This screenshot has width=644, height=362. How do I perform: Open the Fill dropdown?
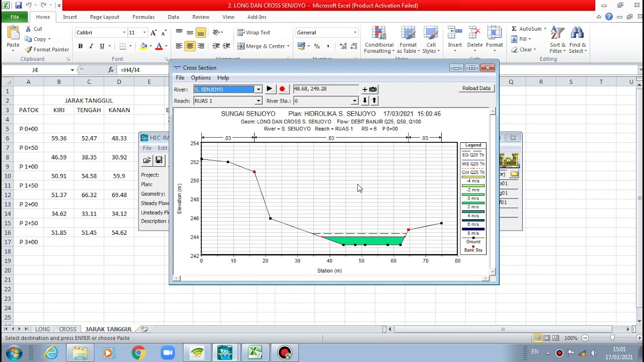tap(521, 39)
